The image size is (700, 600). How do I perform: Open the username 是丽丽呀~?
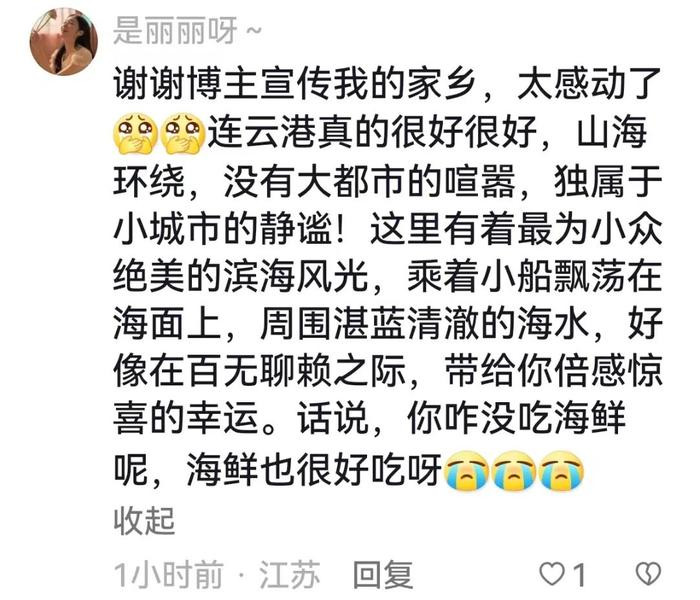(x=188, y=30)
